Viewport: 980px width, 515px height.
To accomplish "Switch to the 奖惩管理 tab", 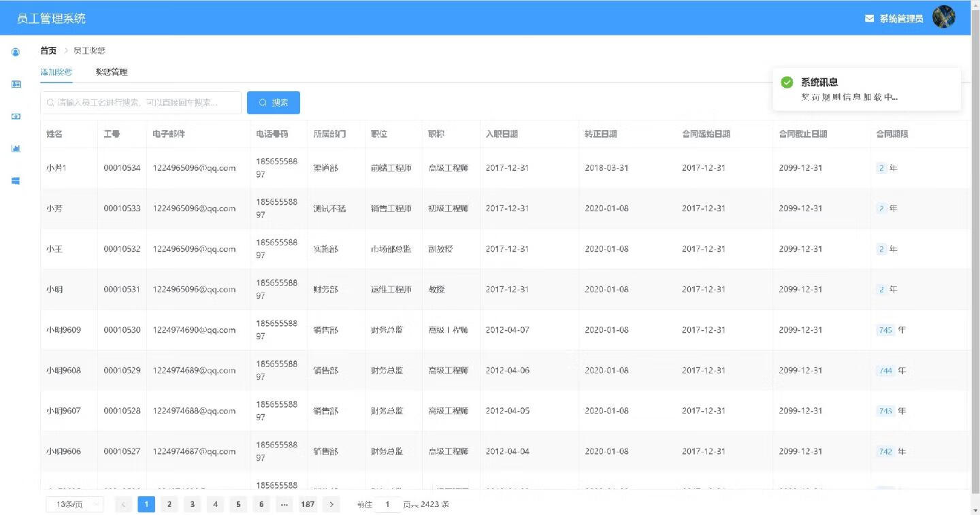I will (x=112, y=72).
